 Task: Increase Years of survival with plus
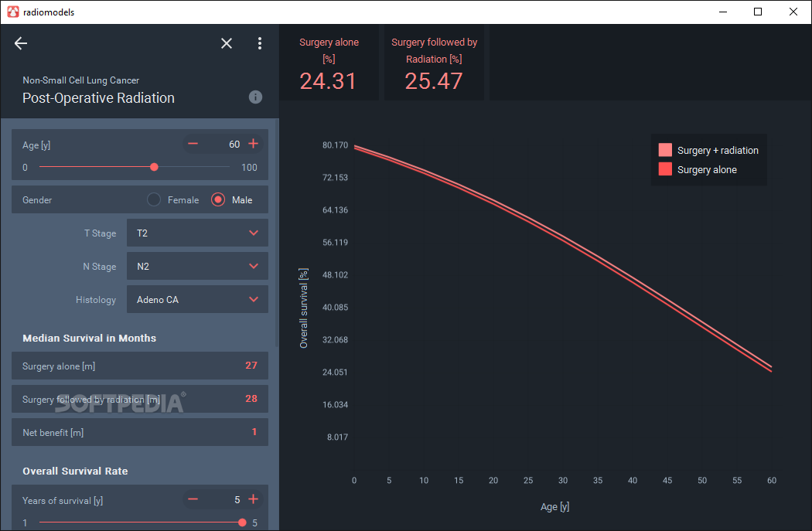click(253, 499)
